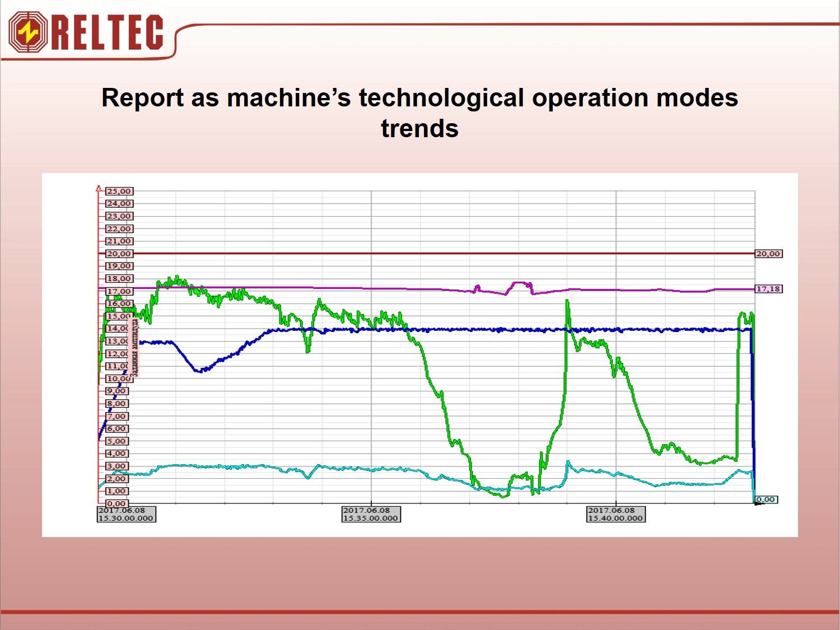Image resolution: width=840 pixels, height=630 pixels.
Task: Click the 18,00 label on the Y-axis
Action: (x=119, y=279)
